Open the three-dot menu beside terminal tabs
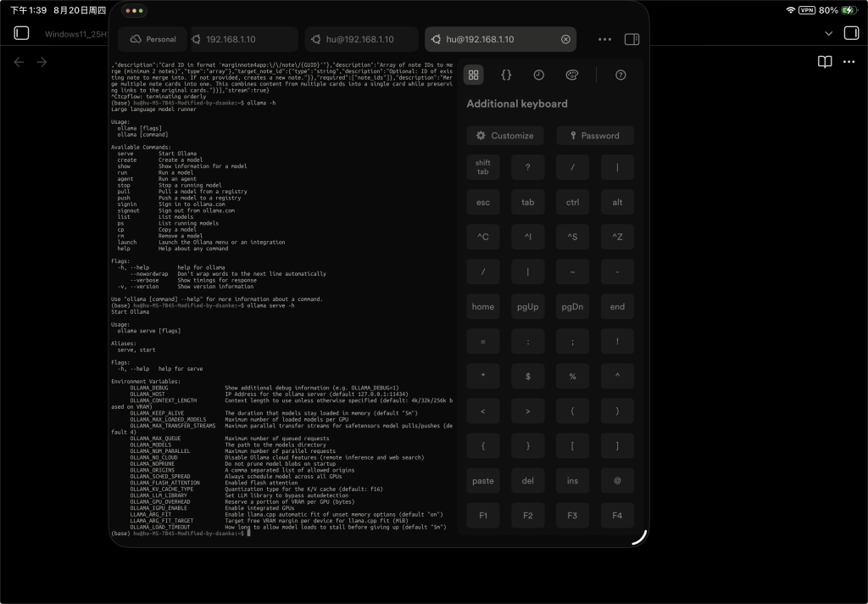 coord(604,39)
